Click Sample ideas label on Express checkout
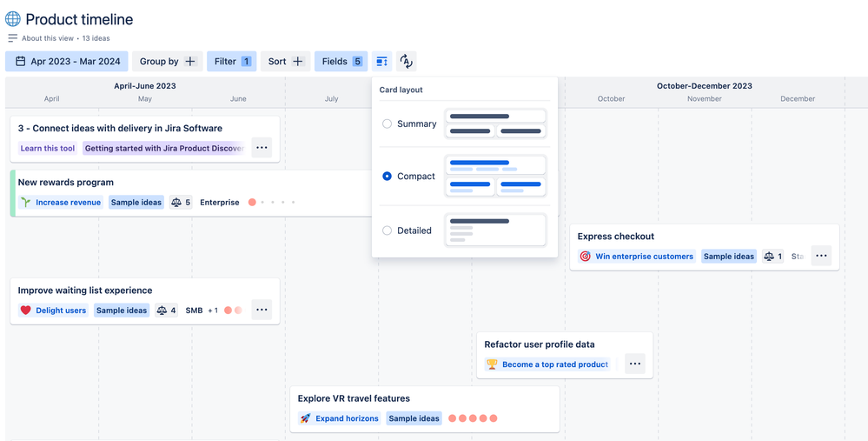This screenshot has width=868, height=441. pyautogui.click(x=729, y=256)
